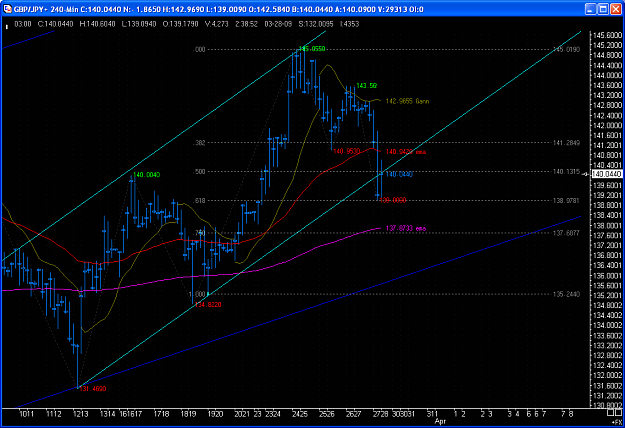This screenshot has width=625, height=428.
Task: Minimize the GBP/JPY chart window
Action: click(x=590, y=9)
